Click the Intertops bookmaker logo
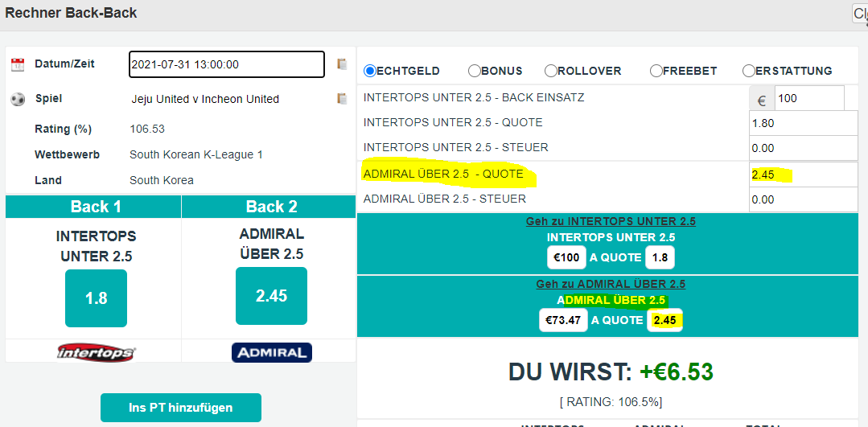The height and width of the screenshot is (427, 868). [x=97, y=352]
